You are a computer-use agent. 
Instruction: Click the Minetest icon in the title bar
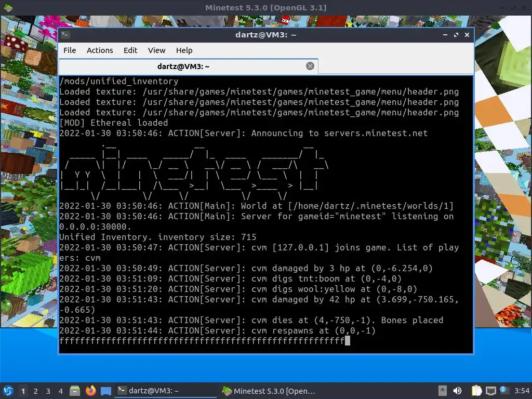point(8,7)
